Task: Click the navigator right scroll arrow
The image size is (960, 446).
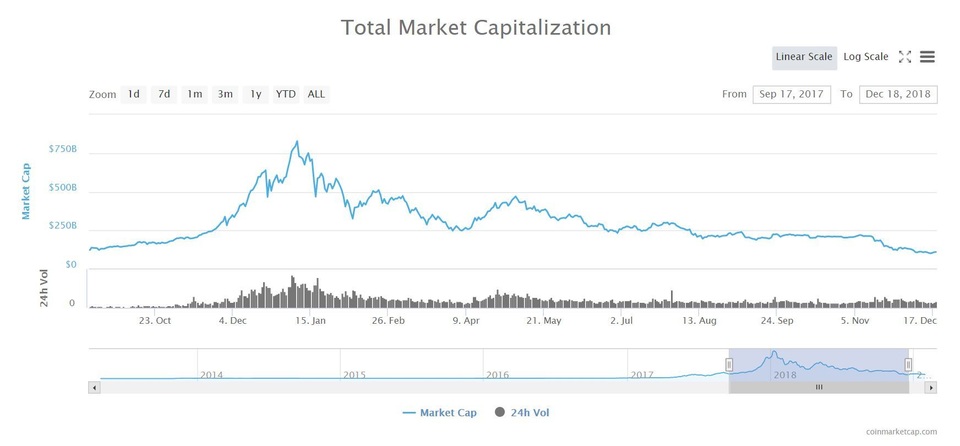Action: [x=931, y=388]
